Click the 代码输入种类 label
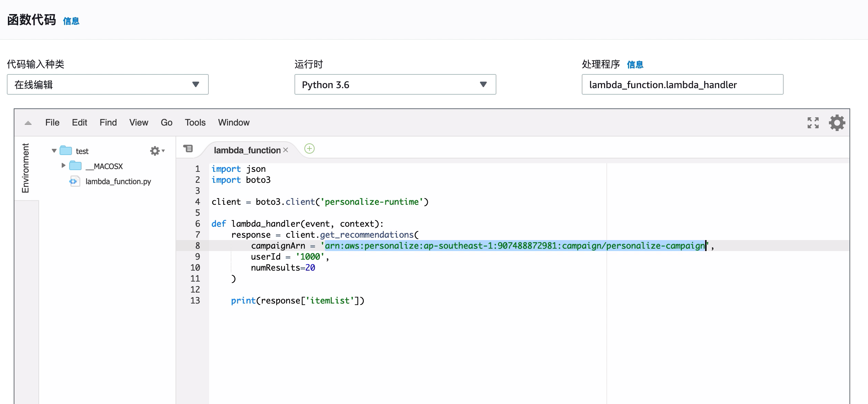 pos(36,64)
